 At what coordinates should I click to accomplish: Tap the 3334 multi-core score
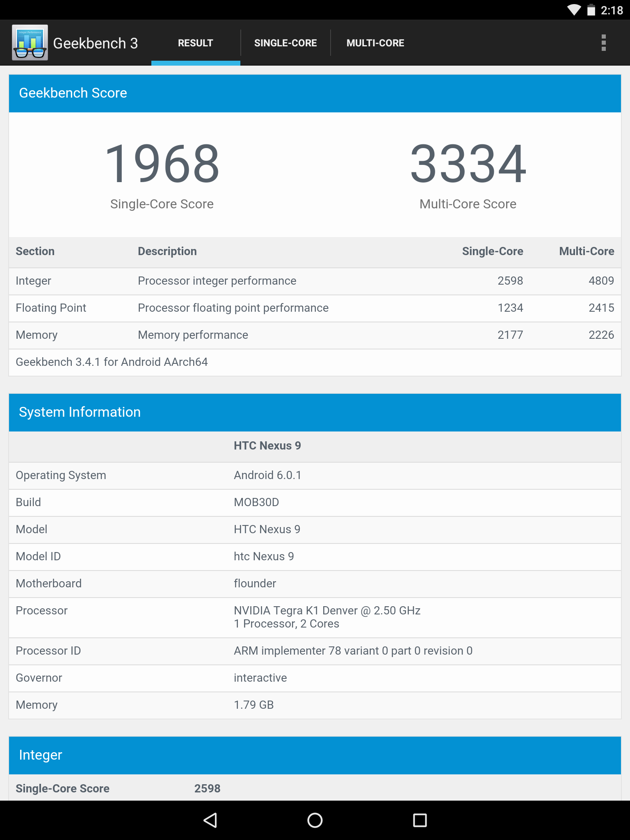(x=468, y=164)
